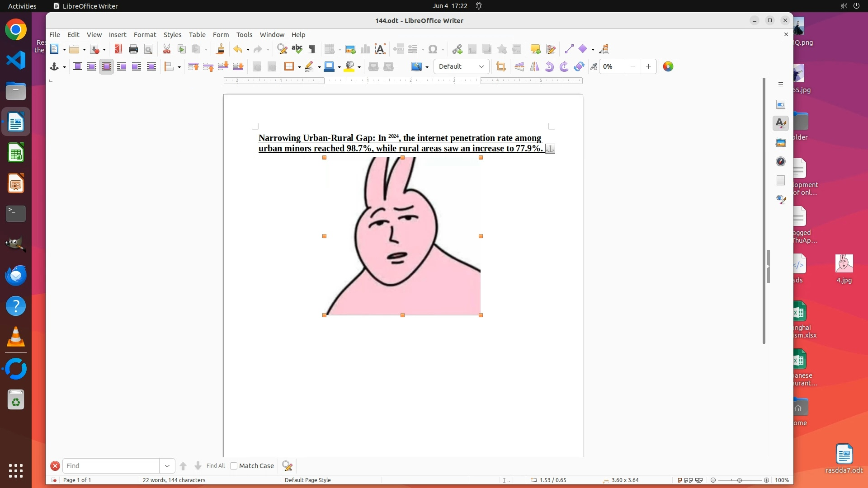The width and height of the screenshot is (868, 488).
Task: Click the Find All button
Action: tap(215, 466)
